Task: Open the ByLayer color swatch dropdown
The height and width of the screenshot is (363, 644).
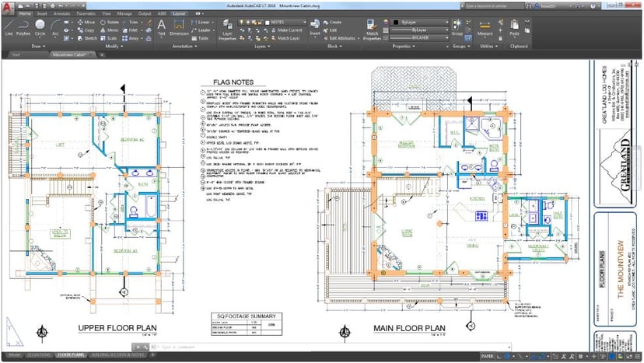Action: [x=420, y=23]
